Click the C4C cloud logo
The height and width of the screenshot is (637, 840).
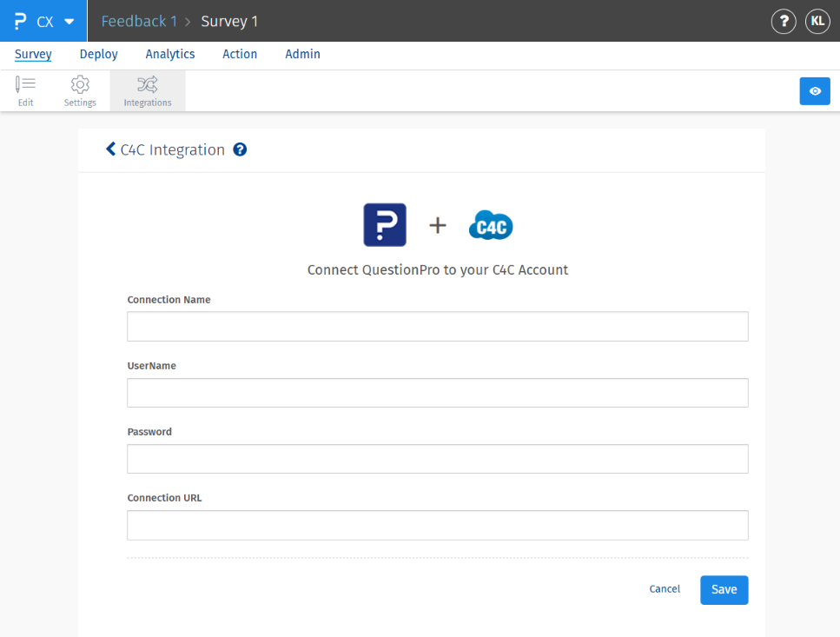(491, 226)
